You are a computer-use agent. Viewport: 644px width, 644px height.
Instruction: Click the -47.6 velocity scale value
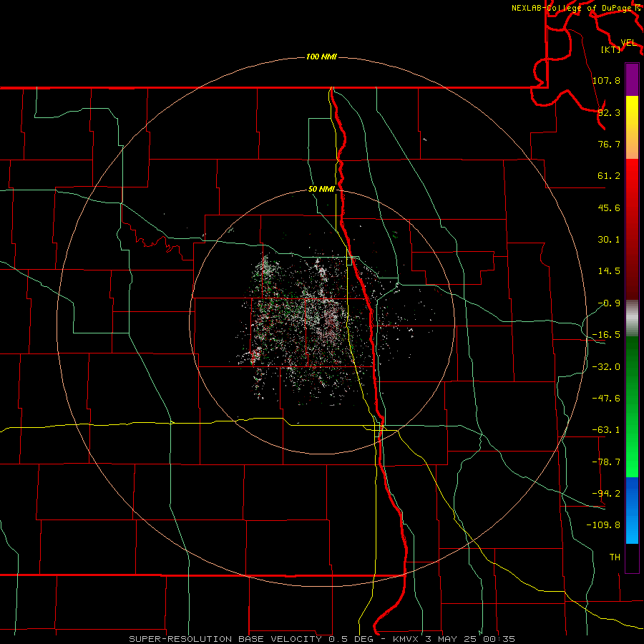(x=606, y=399)
